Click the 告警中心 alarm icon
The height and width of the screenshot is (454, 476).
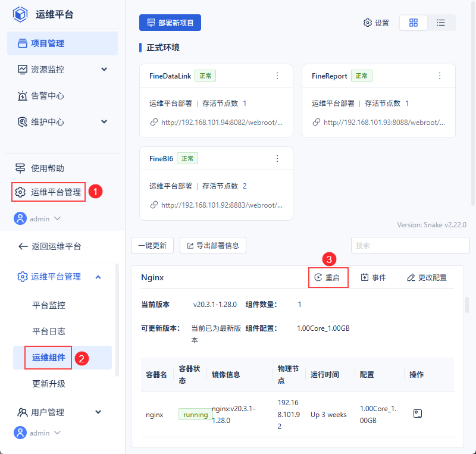point(22,96)
